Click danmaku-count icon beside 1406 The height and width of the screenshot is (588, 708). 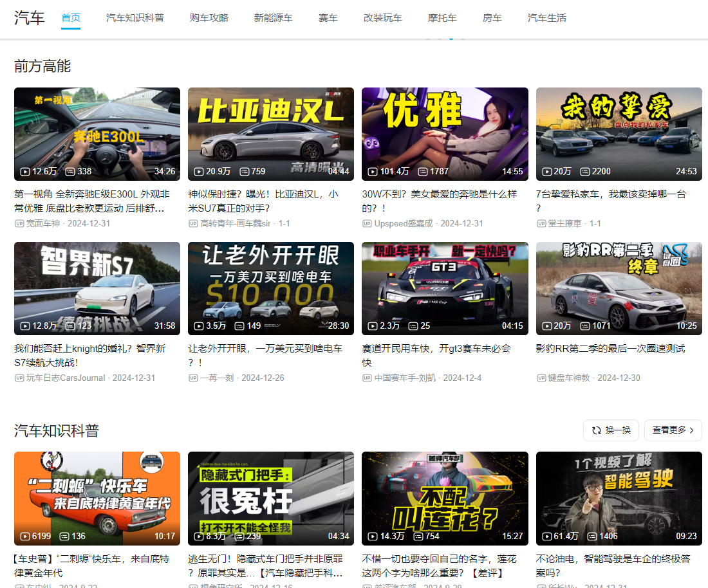coord(592,536)
